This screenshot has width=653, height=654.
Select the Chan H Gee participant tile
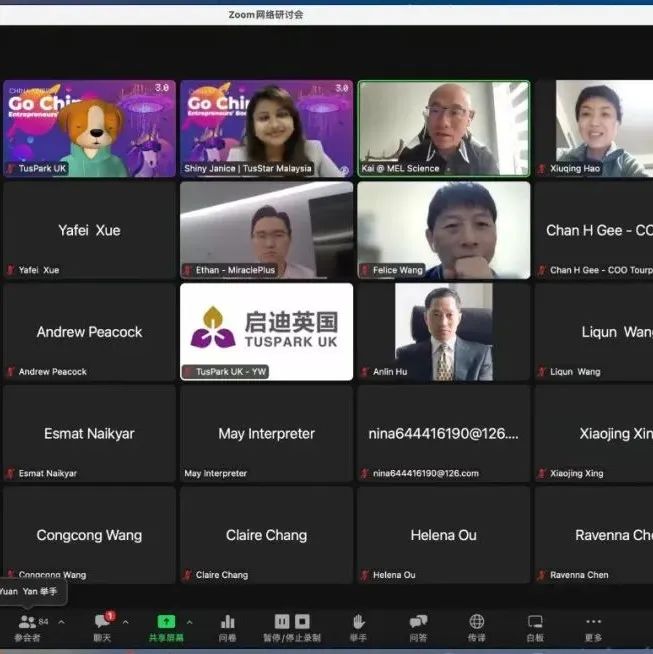594,230
